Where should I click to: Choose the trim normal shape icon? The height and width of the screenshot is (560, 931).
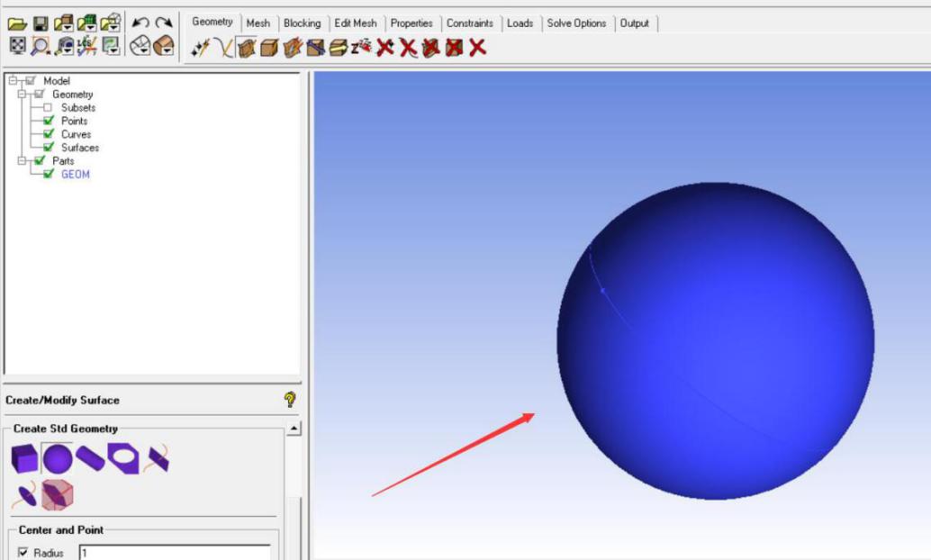(58, 495)
